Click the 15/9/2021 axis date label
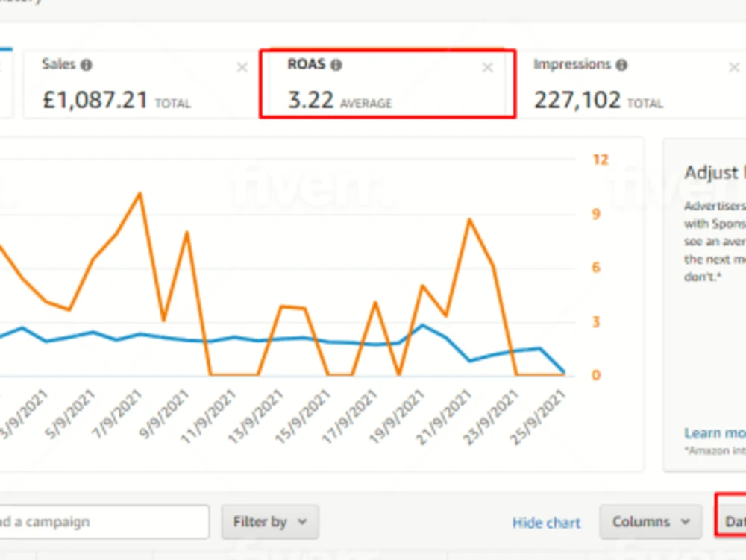Viewport: 746px width, 560px height. [x=303, y=416]
